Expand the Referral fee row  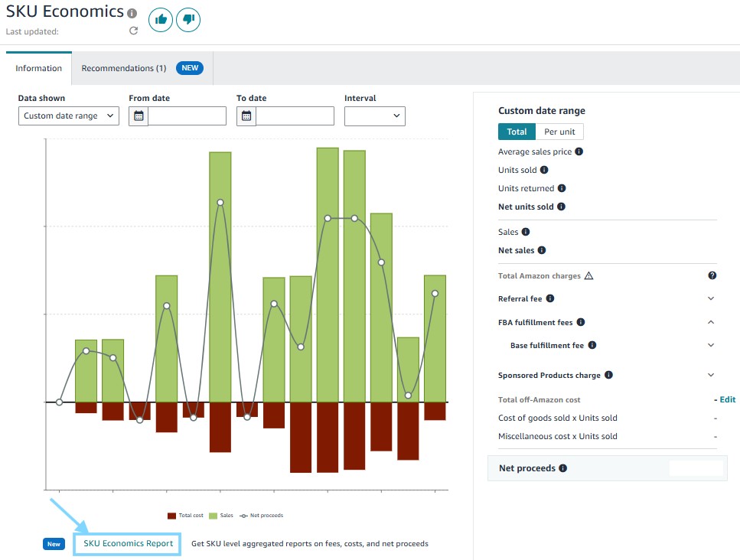(x=711, y=298)
